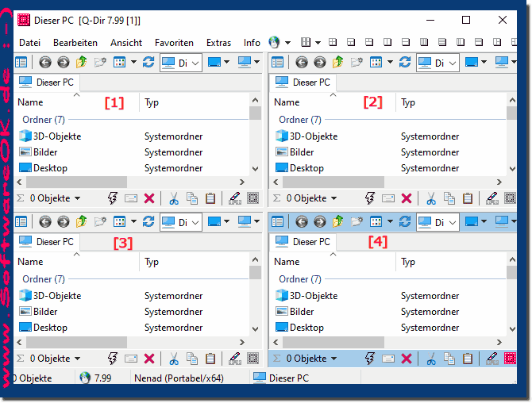Open address combo box in pane 3
This screenshot has height=403, width=532.
[181, 222]
